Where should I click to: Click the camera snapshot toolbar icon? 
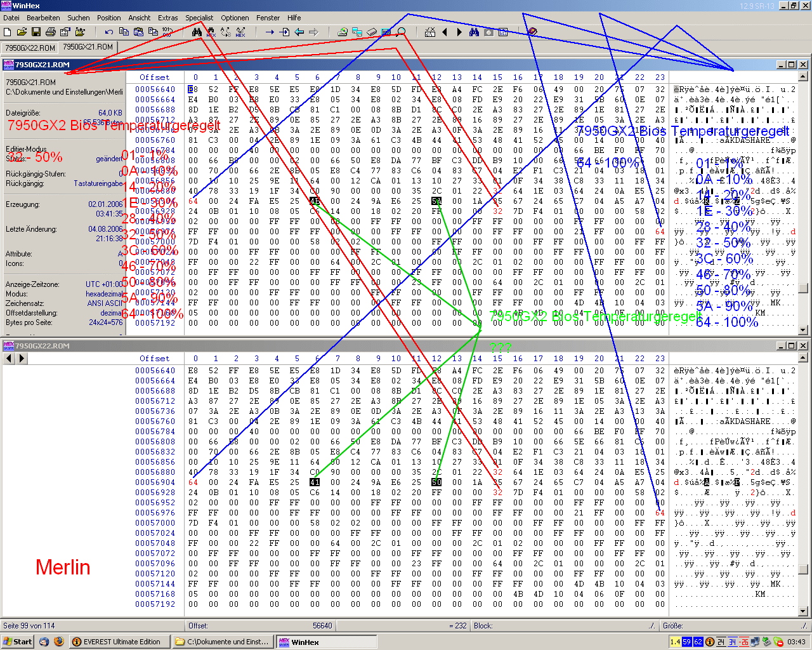pyautogui.click(x=488, y=32)
